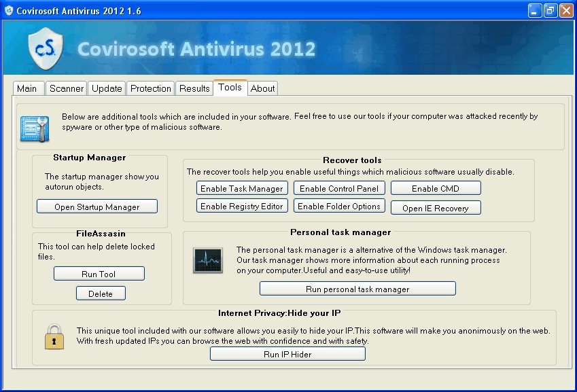Click 'The startup manager show you' text
This screenshot has width=577, height=392.
coord(102,177)
